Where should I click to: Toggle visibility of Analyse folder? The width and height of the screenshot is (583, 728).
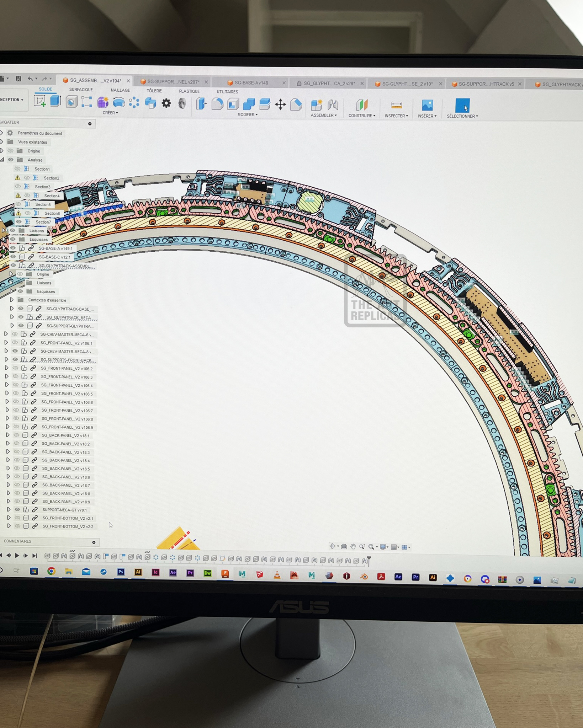[x=11, y=160]
